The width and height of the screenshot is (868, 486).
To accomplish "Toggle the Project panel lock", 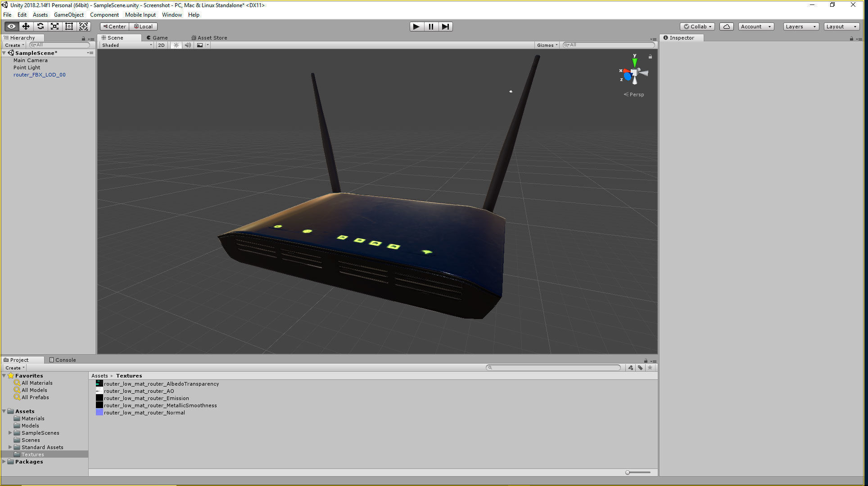I will 646,361.
